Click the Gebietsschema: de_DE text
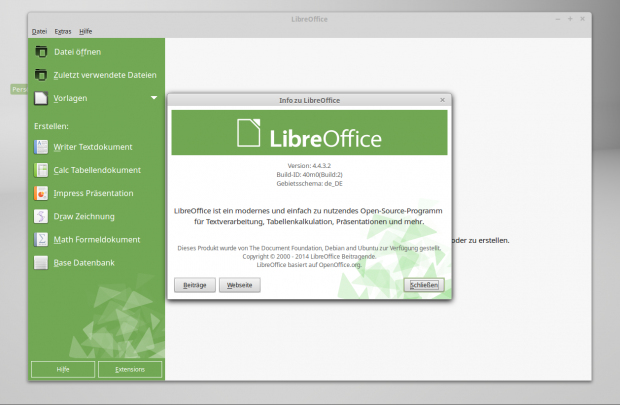Screen dimensions: 620x405 pyautogui.click(x=309, y=184)
